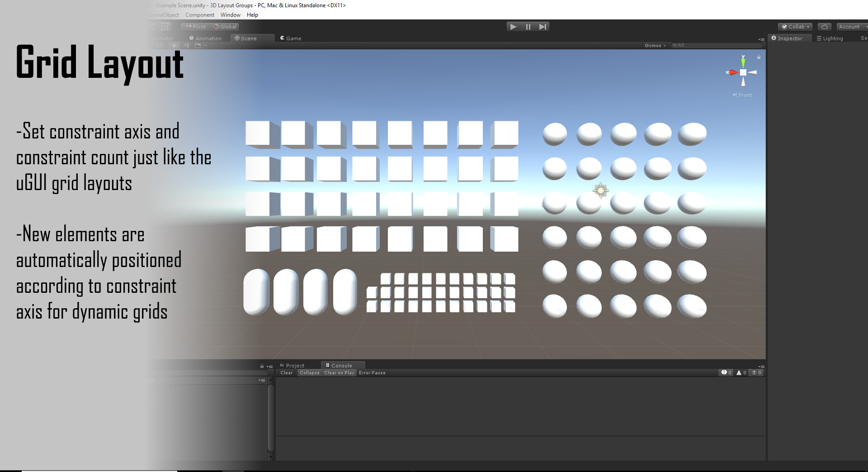Open Console panel options menu
This screenshot has height=472, width=868.
tap(761, 367)
